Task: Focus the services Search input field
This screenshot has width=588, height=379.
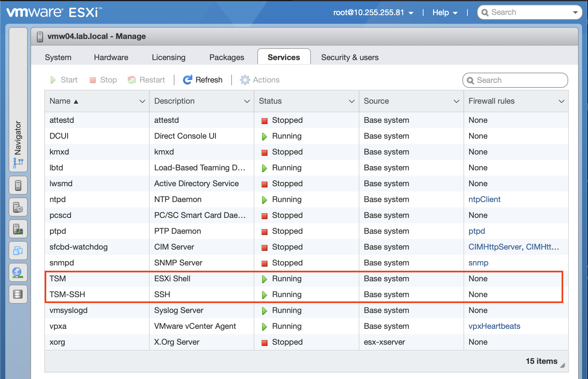Action: (515, 80)
